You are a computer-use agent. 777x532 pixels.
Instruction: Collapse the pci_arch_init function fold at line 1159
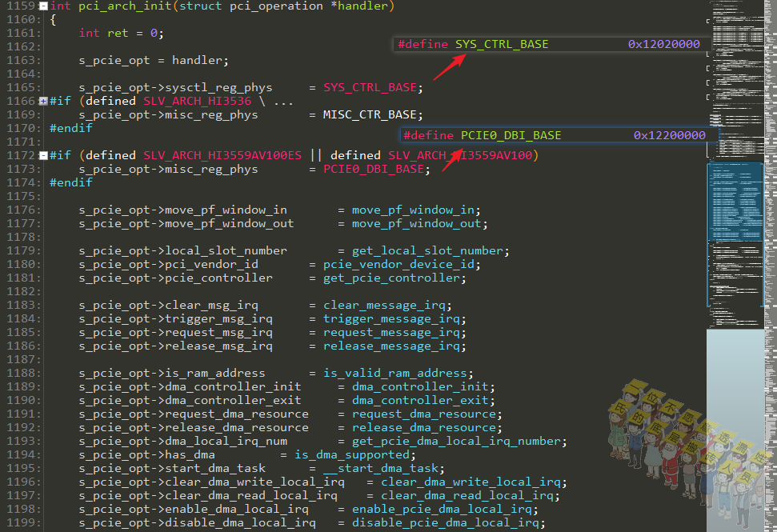pos(43,6)
